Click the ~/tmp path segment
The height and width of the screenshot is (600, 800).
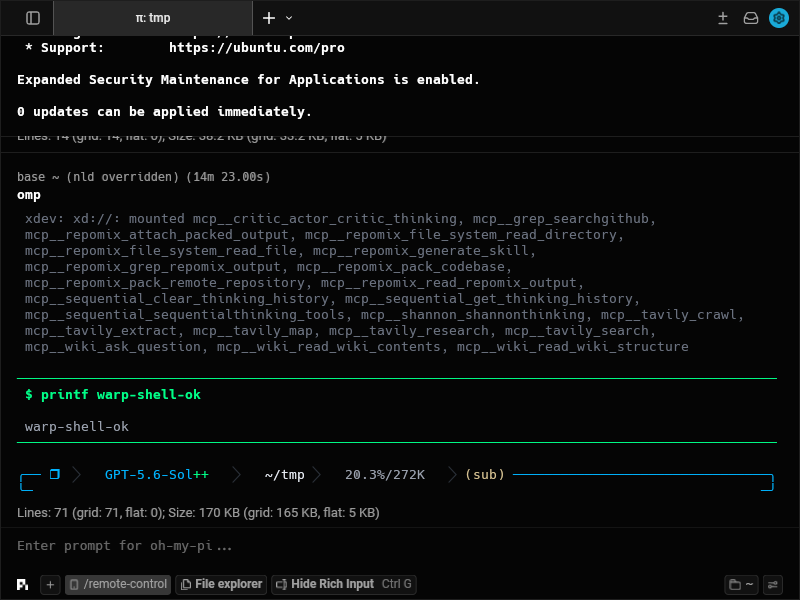coord(284,474)
